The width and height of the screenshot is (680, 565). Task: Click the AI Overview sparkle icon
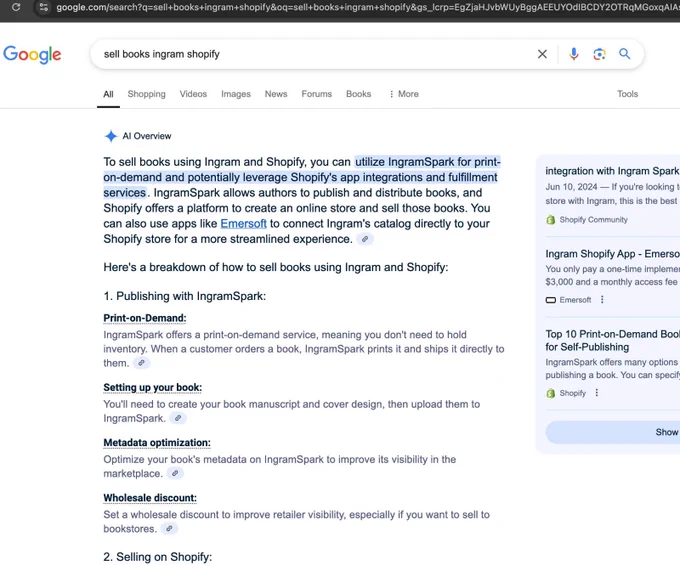point(111,136)
